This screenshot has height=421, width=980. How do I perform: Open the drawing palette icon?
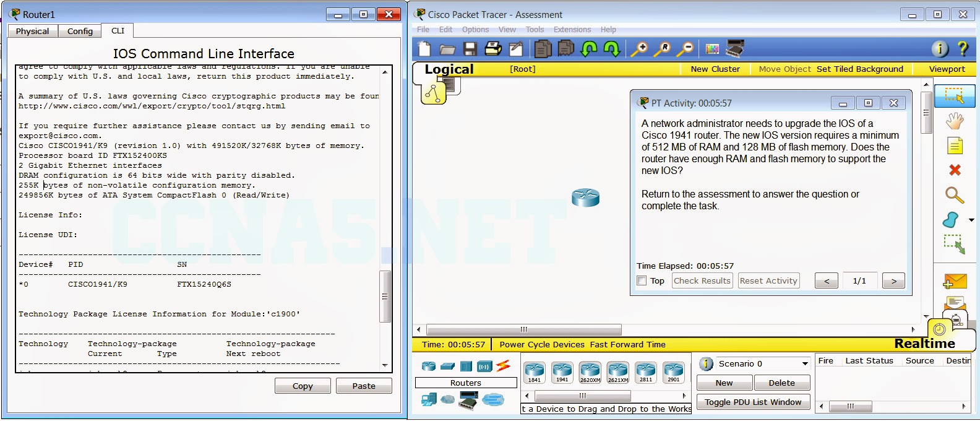712,49
